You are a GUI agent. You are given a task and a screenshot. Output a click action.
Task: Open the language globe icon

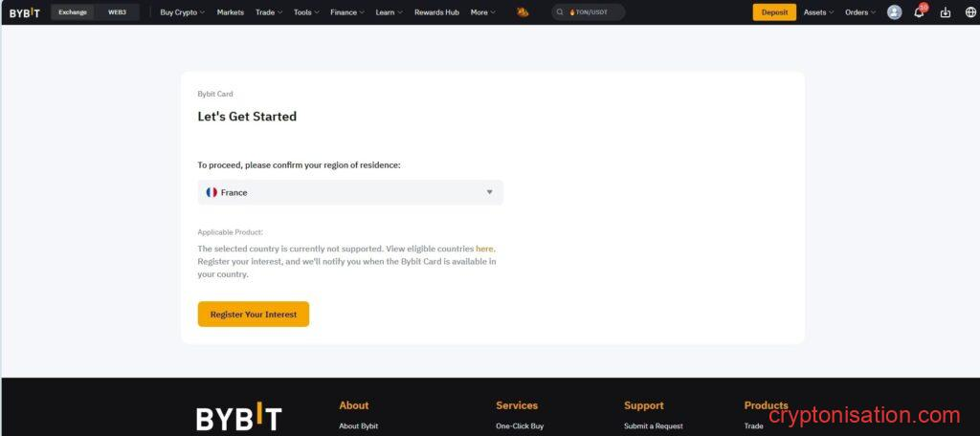(x=970, y=12)
